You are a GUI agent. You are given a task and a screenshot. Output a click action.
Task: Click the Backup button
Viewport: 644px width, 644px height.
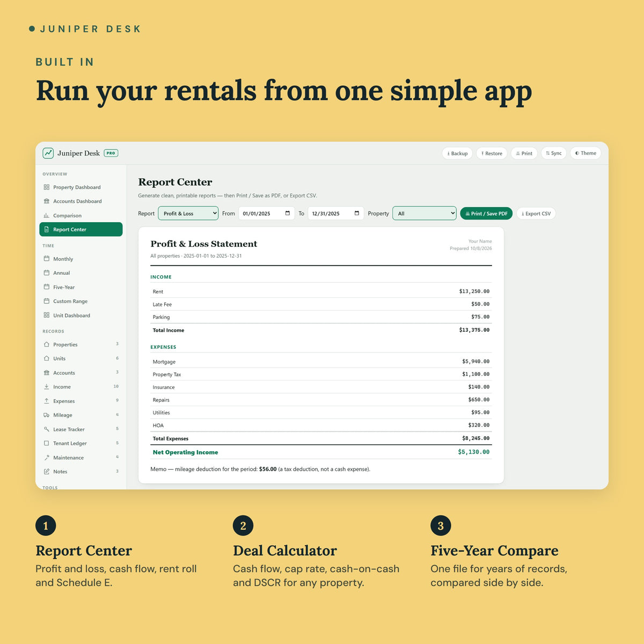pos(457,153)
